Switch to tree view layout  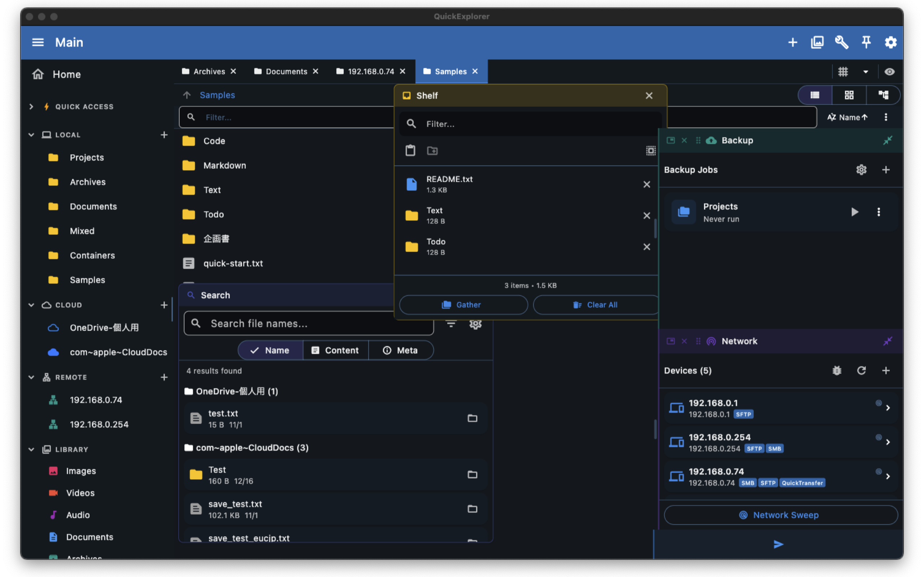(x=883, y=95)
